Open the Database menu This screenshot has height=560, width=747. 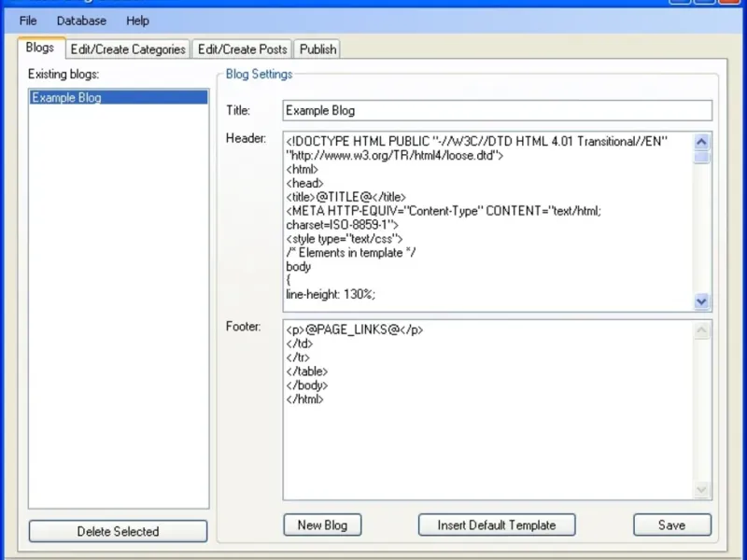click(81, 21)
